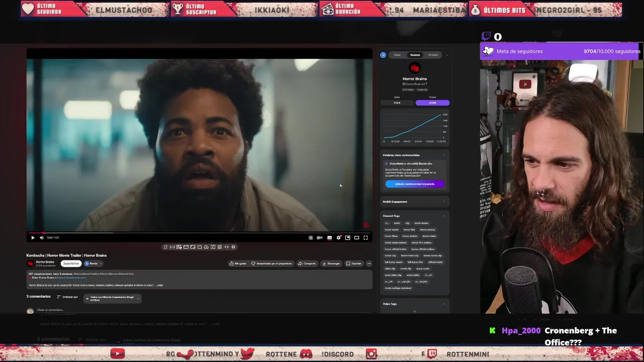
Task: Switch to miniplayer mode
Action: pyautogui.click(x=348, y=238)
